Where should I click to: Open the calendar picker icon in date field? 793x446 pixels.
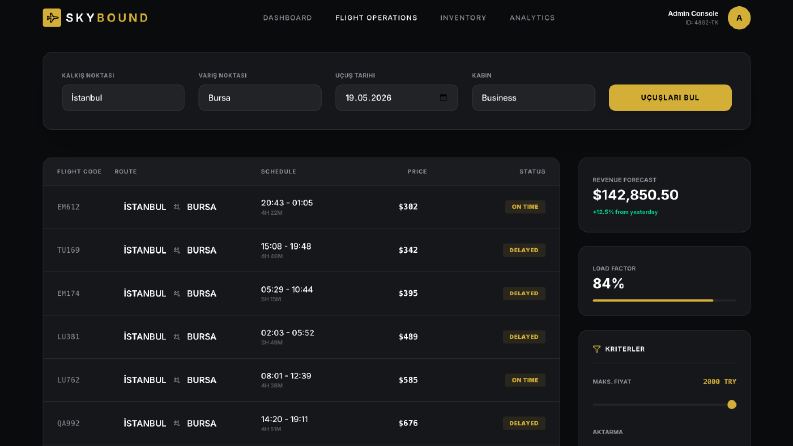444,98
